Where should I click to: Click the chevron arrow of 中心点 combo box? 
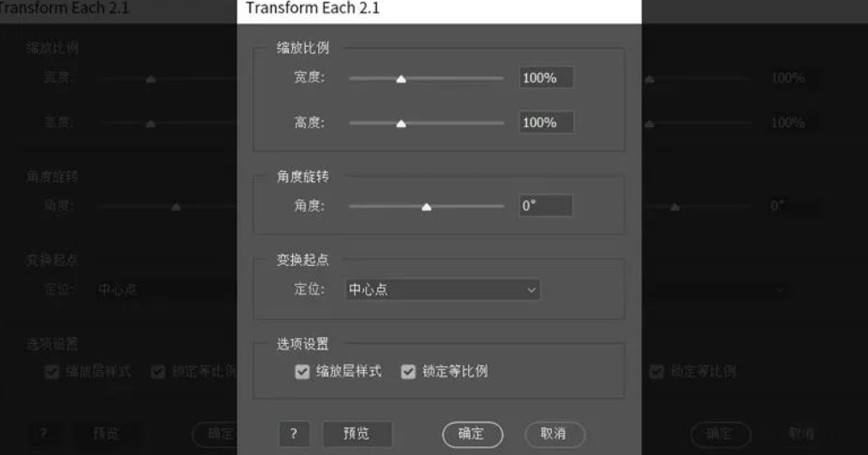pos(531,290)
